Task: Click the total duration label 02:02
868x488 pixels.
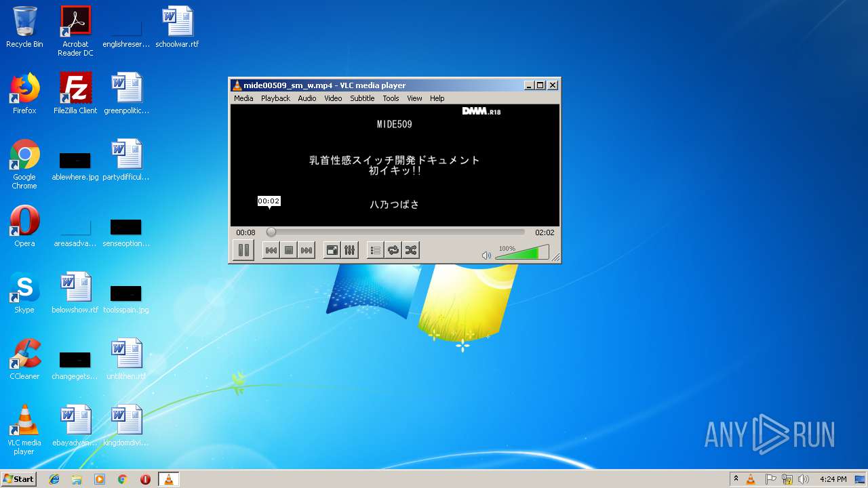Action: (x=545, y=232)
